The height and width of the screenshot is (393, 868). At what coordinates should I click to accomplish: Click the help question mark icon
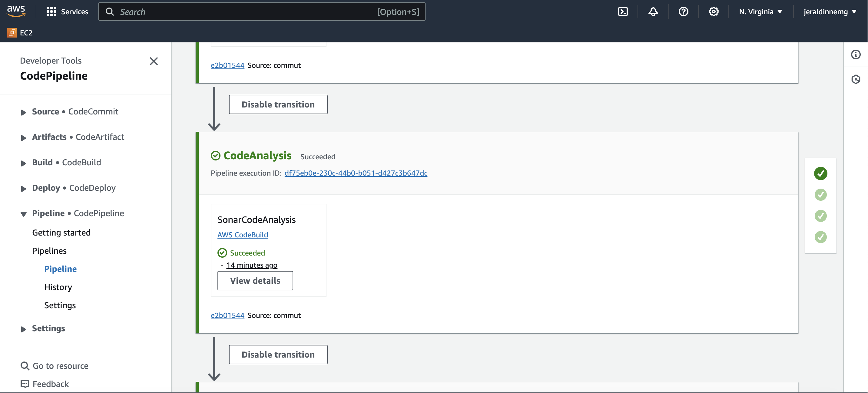(x=683, y=12)
